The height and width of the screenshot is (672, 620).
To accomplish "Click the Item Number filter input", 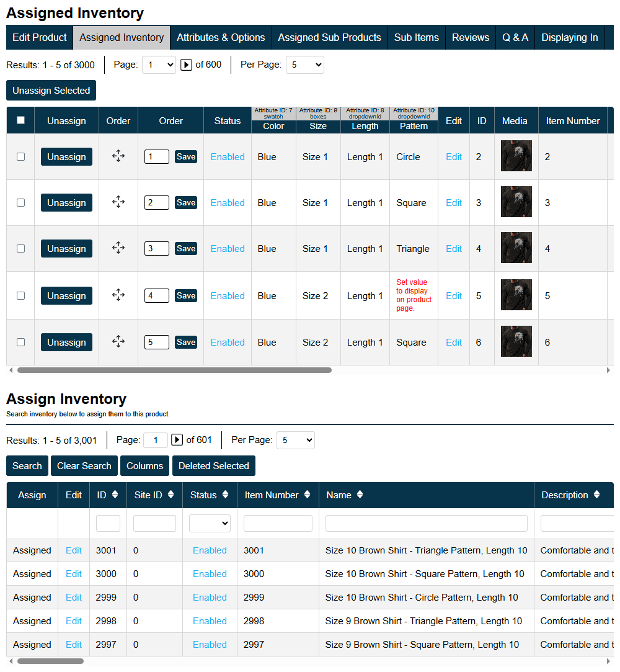I will pyautogui.click(x=278, y=523).
